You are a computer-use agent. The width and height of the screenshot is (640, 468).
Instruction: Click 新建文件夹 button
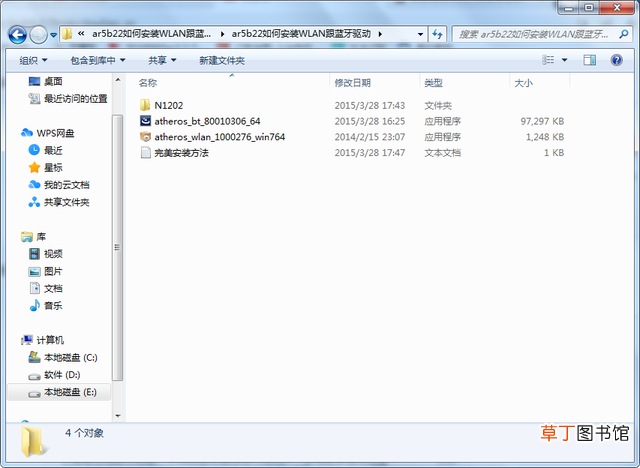(222, 60)
